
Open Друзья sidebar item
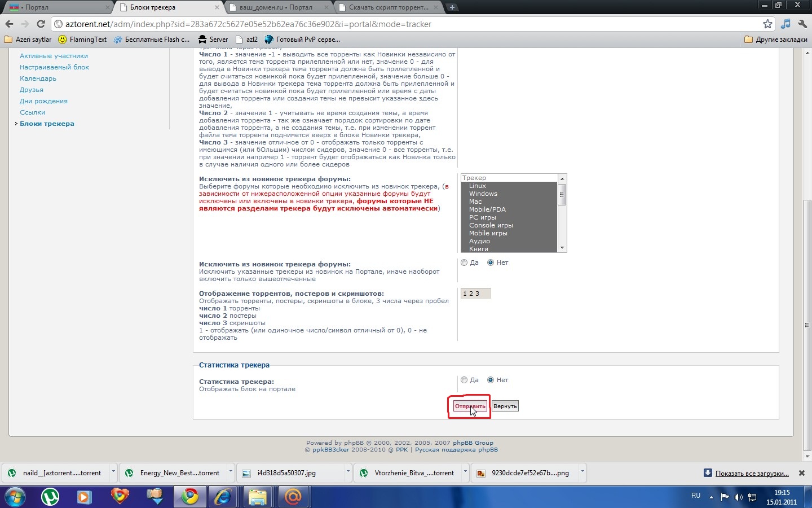point(32,90)
